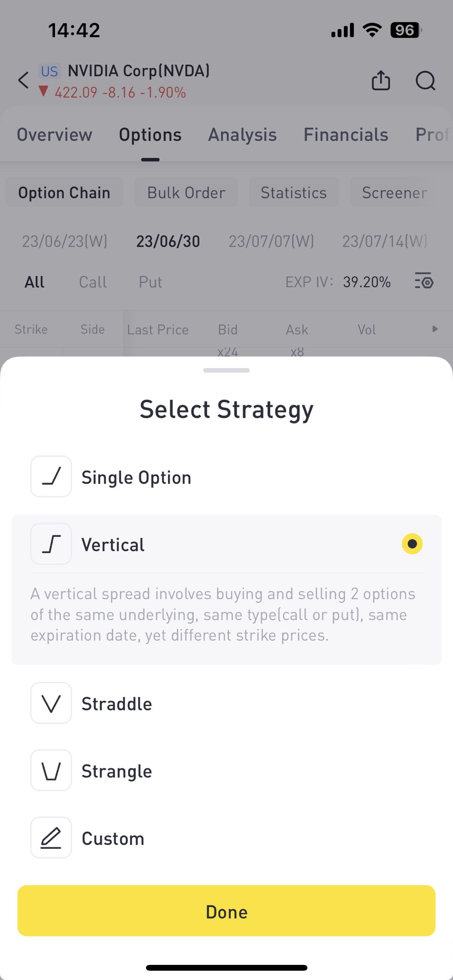Select expiration date 23/07/07(W)
This screenshot has height=980, width=453.
[271, 241]
